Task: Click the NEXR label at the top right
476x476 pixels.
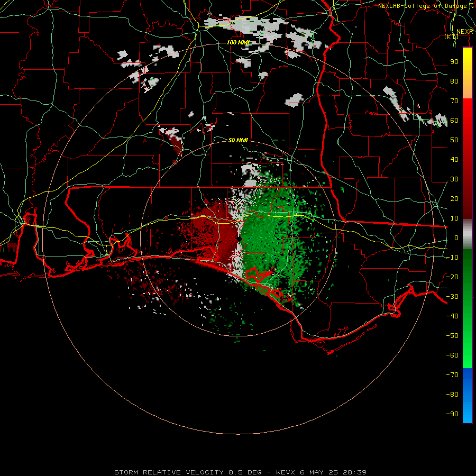Action: [x=464, y=32]
